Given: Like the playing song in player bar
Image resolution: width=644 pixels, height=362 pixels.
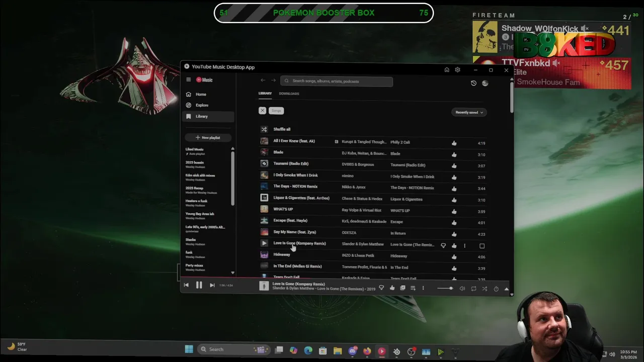Looking at the screenshot, I should 392,288.
